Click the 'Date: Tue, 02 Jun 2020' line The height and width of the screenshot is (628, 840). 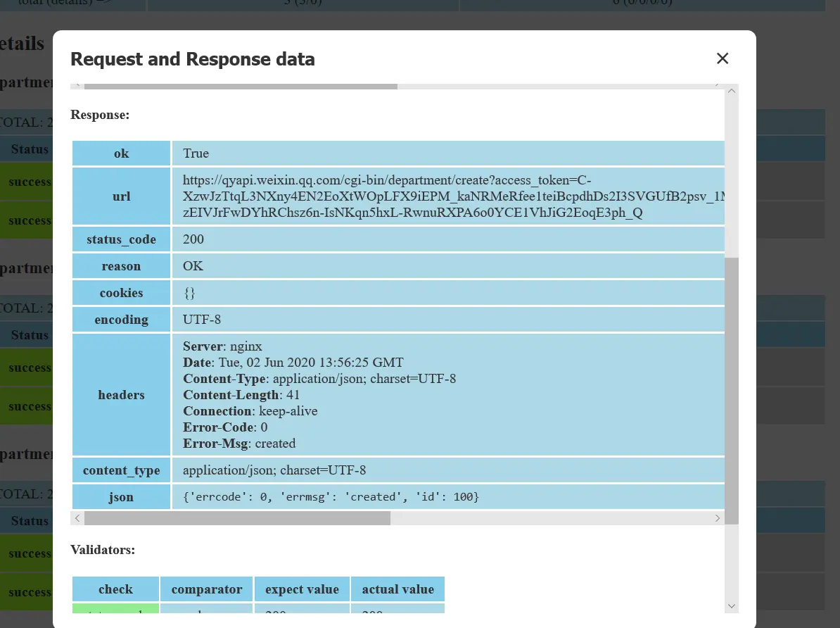[x=293, y=363]
